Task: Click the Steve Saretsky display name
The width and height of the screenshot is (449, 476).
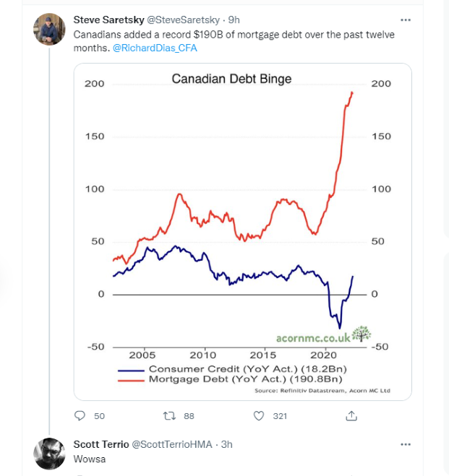Action: (x=108, y=20)
